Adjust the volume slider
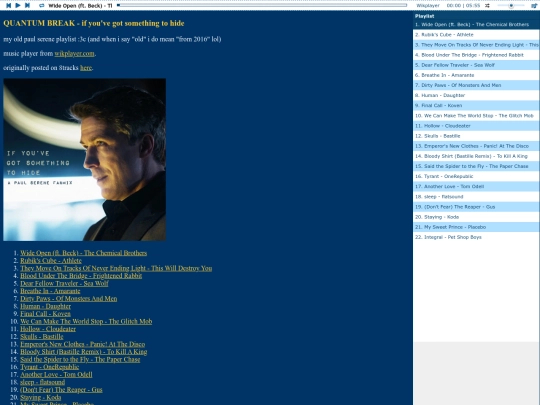The height and width of the screenshot is (405, 540). [511, 6]
